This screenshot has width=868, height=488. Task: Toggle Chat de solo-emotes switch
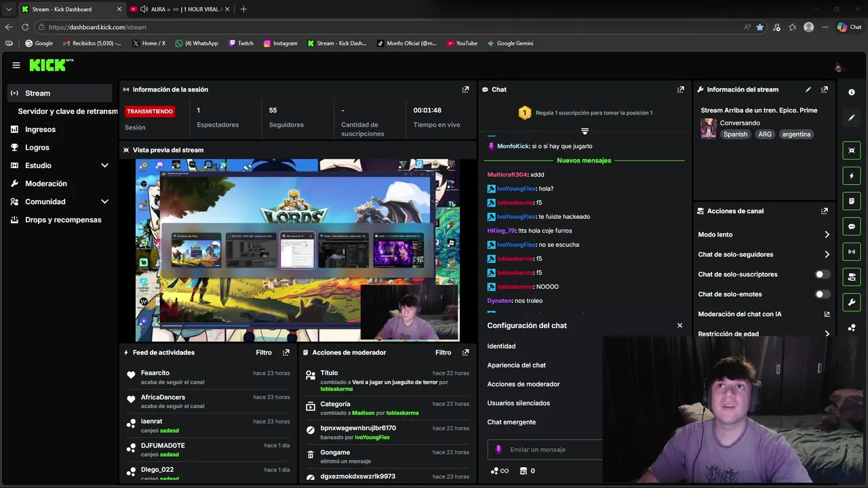[x=822, y=294]
